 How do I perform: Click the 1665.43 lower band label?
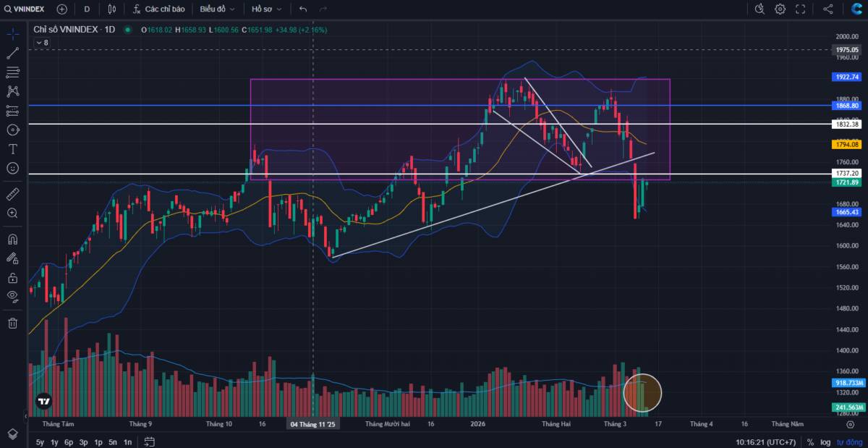point(846,212)
